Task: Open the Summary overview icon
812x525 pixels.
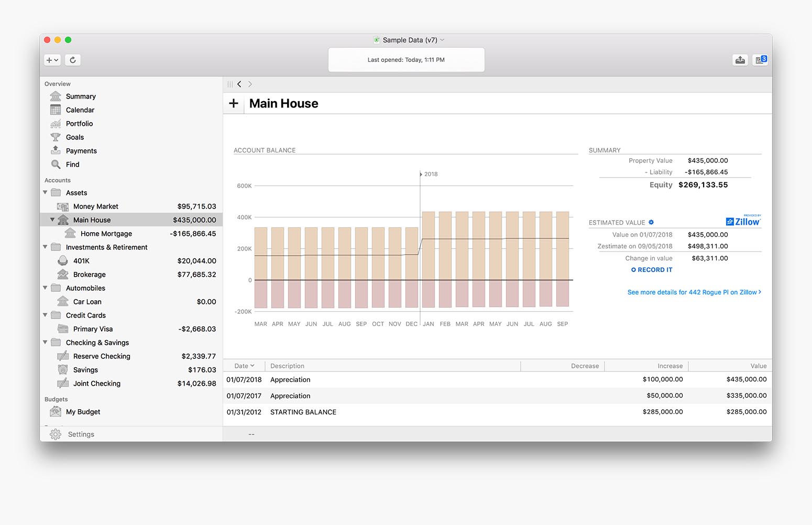Action: 56,96
